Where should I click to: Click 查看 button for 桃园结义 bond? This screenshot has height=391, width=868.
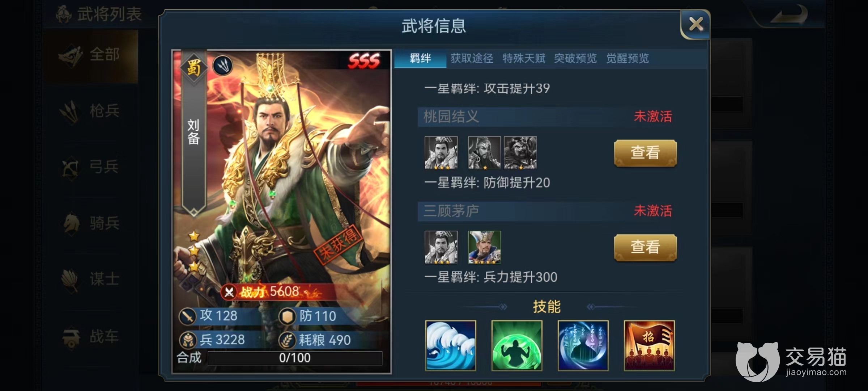point(645,153)
